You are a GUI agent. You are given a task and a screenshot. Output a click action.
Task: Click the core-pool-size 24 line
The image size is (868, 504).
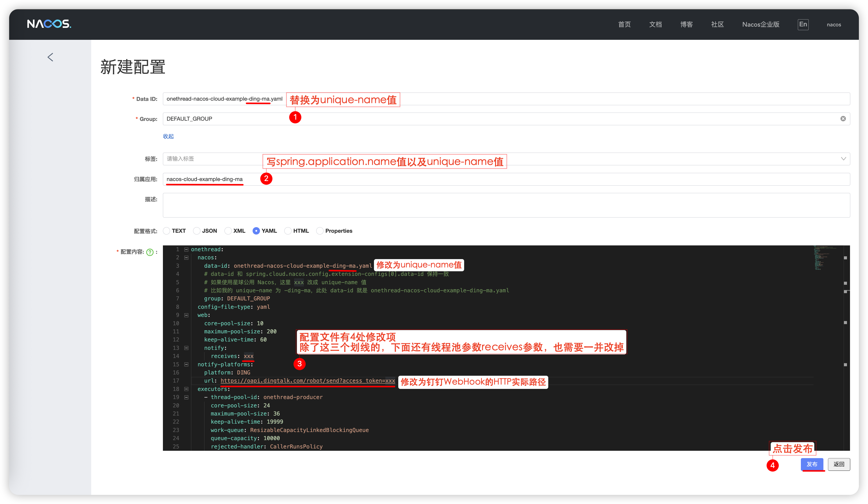click(x=240, y=405)
